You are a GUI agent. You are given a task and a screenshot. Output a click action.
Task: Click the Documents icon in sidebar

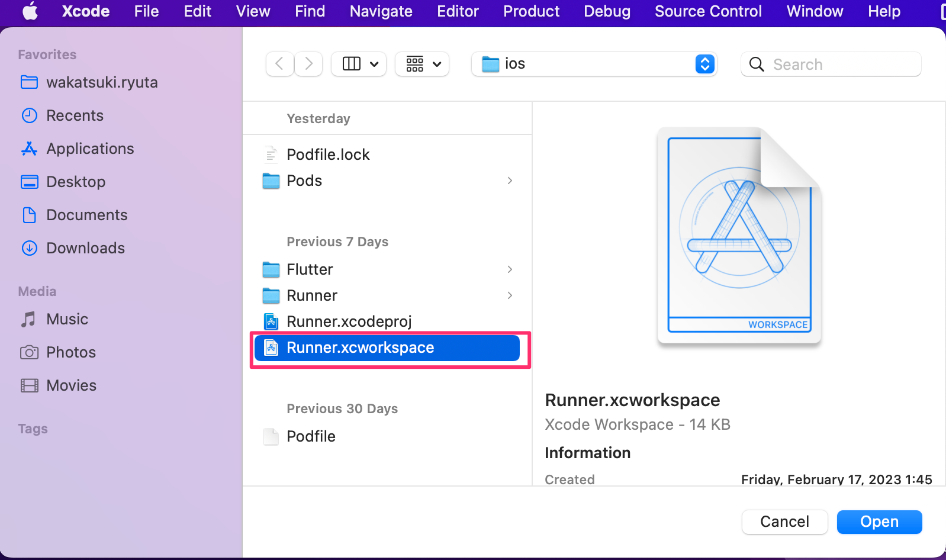click(29, 214)
